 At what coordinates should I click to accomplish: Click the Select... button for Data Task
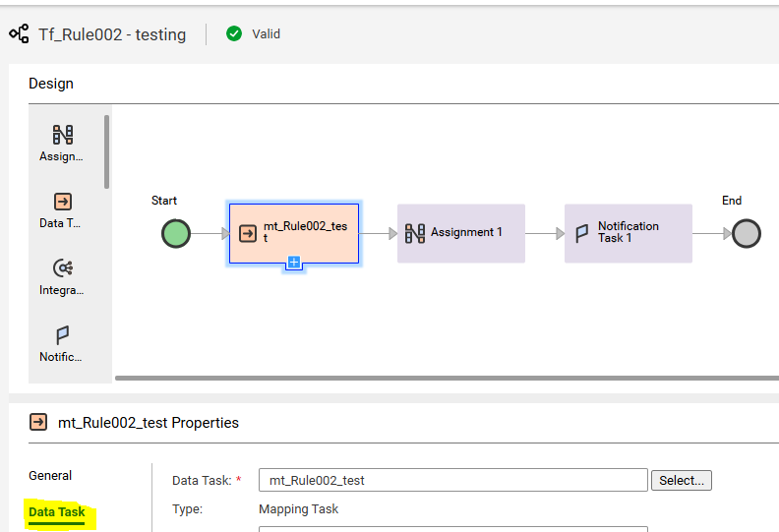pos(682,480)
